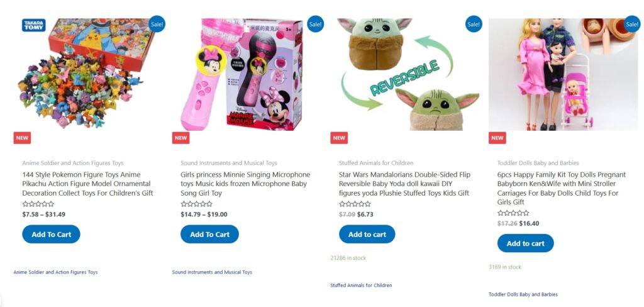Click the Sale! badge on Pokemon figures
This screenshot has height=307, width=644.
coord(157,24)
